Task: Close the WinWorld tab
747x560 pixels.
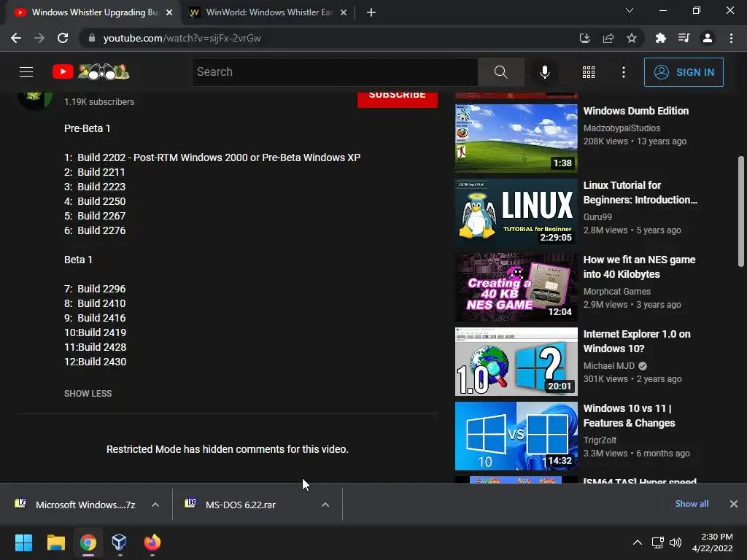Action: tap(344, 12)
